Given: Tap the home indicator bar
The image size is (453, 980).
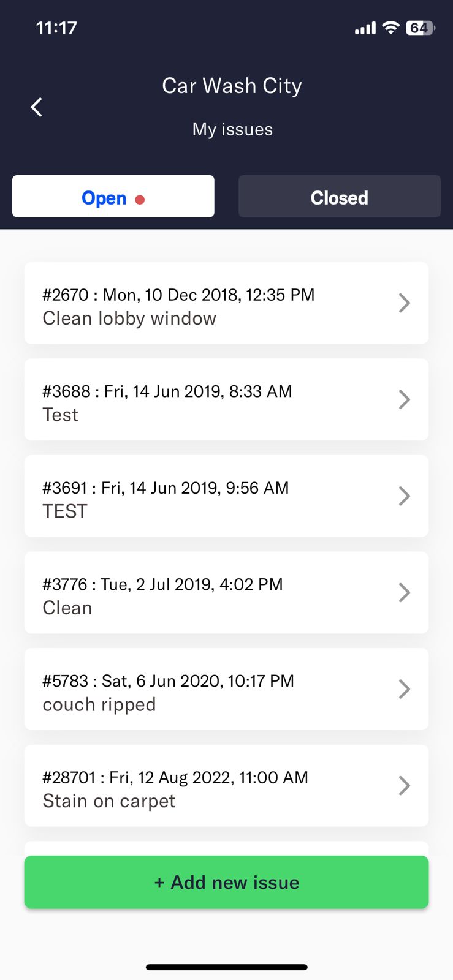Looking at the screenshot, I should pos(226,967).
